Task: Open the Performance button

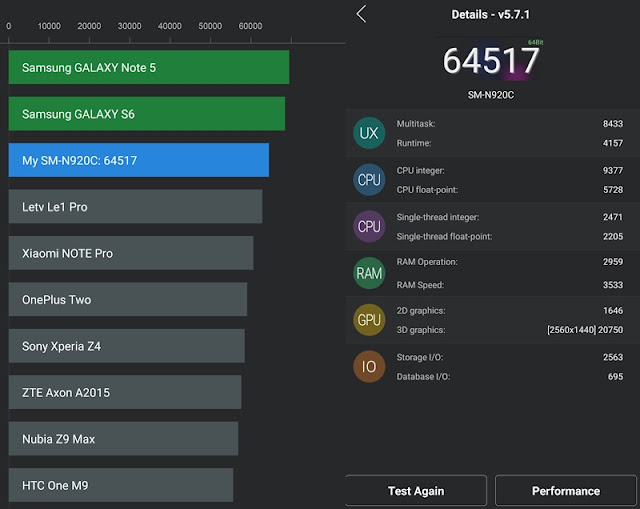Action: click(x=566, y=491)
